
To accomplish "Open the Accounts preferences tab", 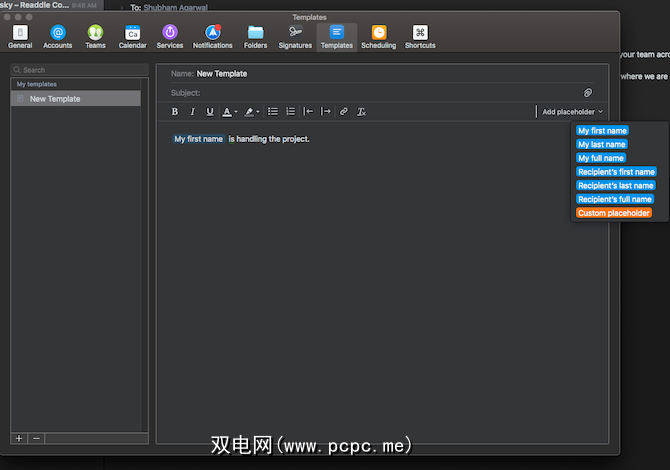I will coord(57,37).
